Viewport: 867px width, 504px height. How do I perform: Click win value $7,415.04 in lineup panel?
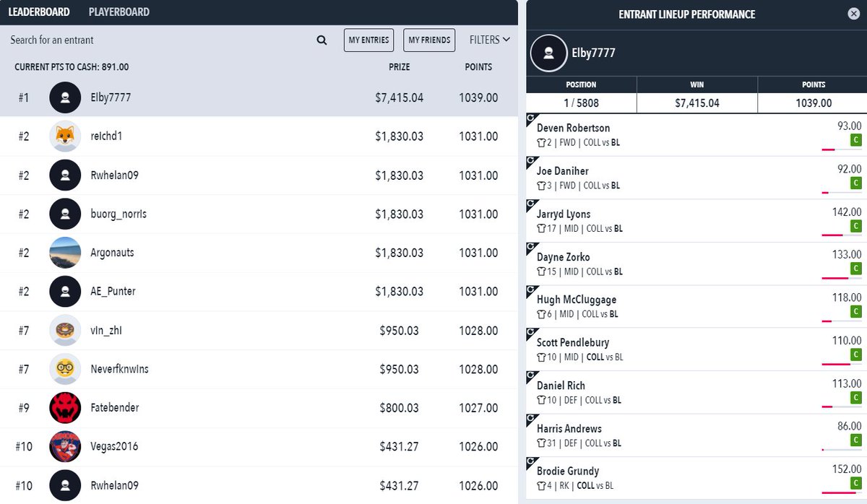click(697, 103)
